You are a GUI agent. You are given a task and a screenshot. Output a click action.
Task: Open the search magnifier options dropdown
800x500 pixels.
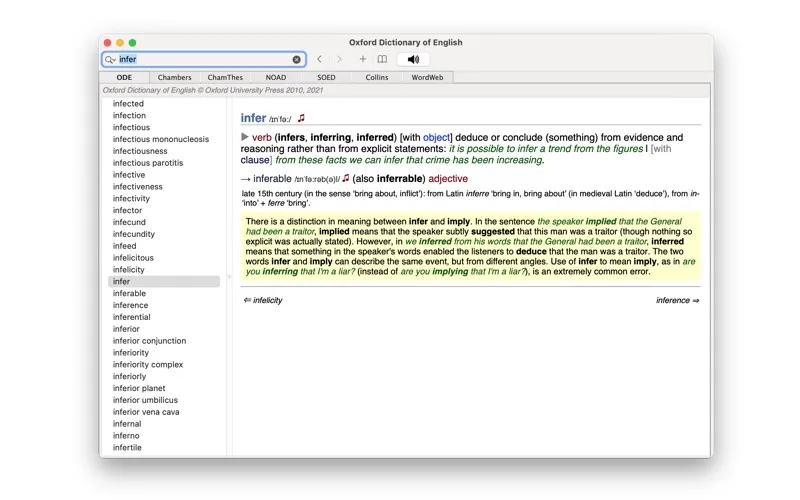(x=110, y=60)
